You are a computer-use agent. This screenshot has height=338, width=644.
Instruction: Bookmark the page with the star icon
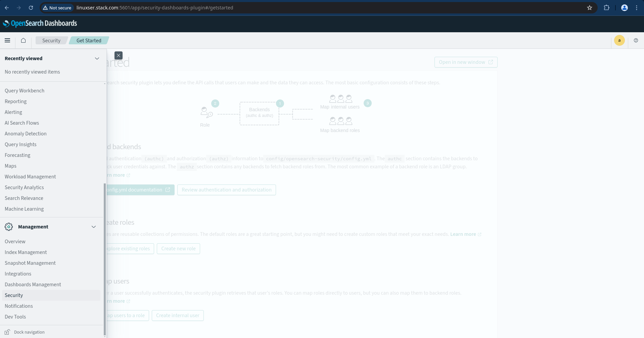coord(590,7)
